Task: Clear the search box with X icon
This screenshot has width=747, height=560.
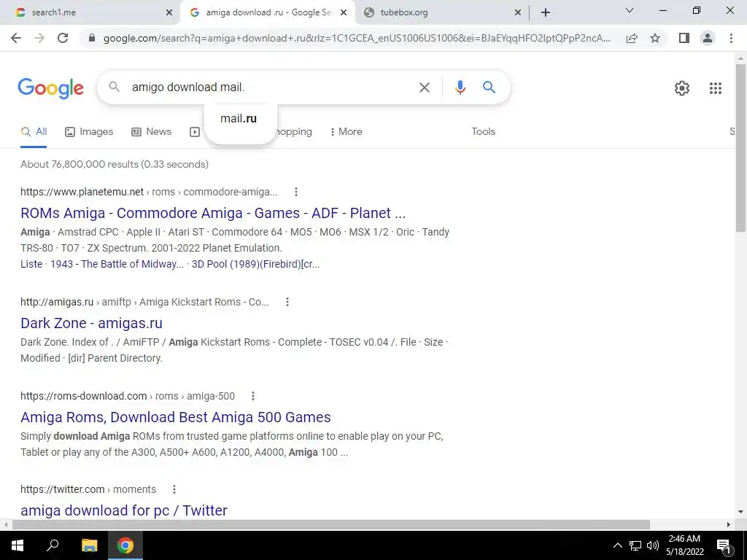Action: click(x=424, y=87)
